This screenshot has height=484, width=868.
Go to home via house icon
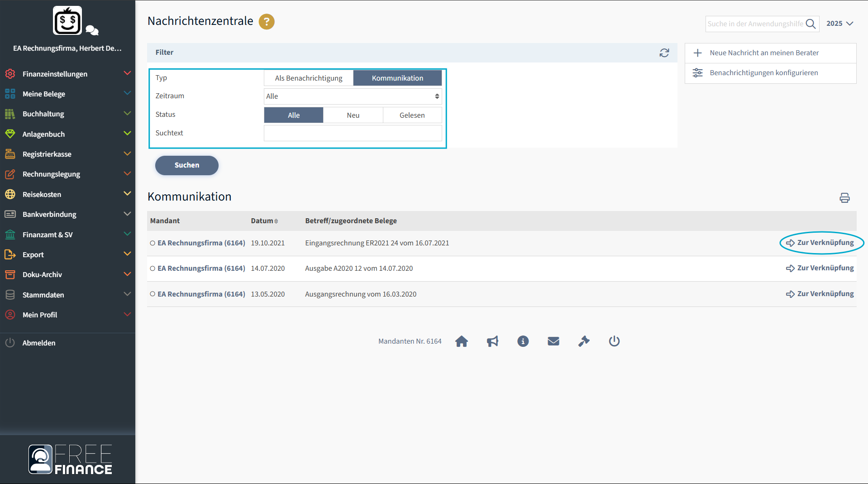coord(461,341)
